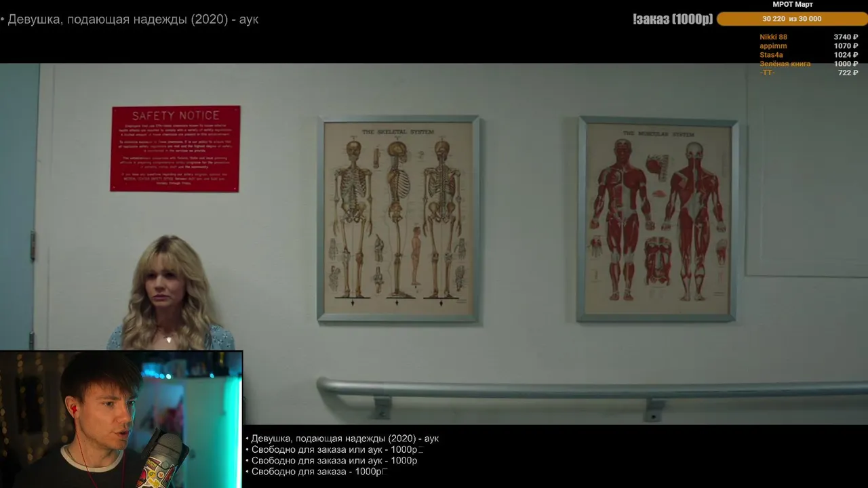The width and height of the screenshot is (868, 488).
Task: Click 'Свободно для заказа - 1000р' queue line
Action: point(316,472)
